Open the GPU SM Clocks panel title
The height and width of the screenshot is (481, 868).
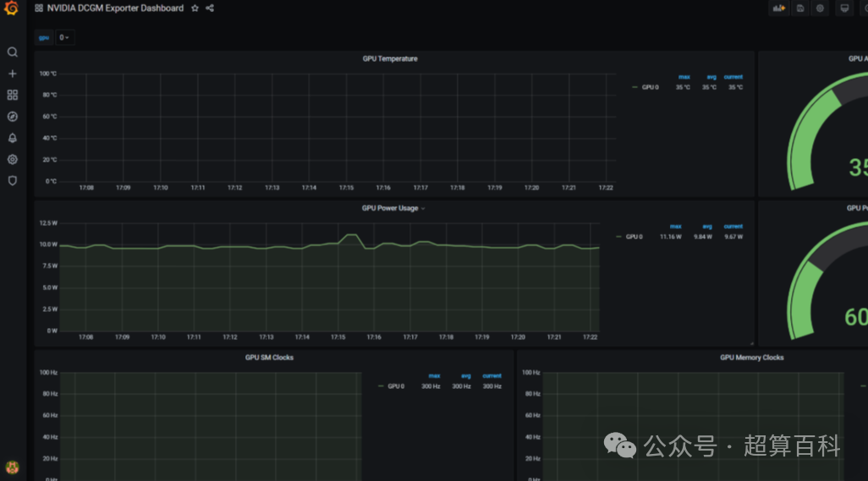[269, 358]
